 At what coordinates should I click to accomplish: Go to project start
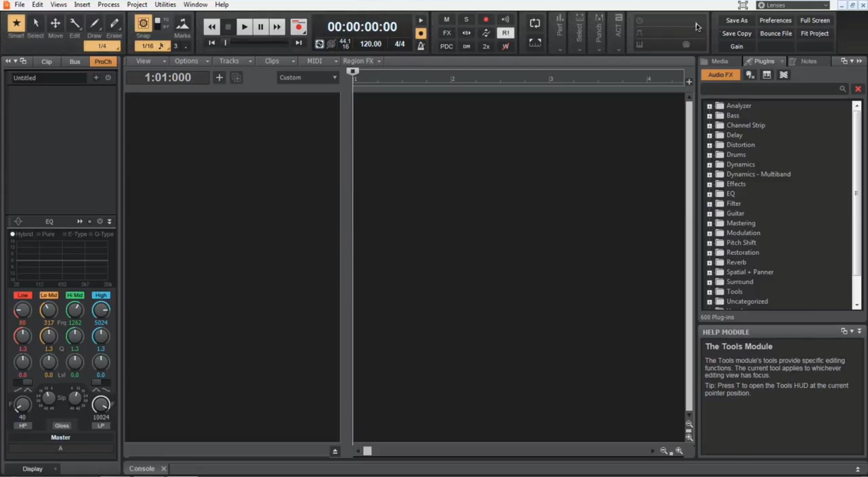211,43
